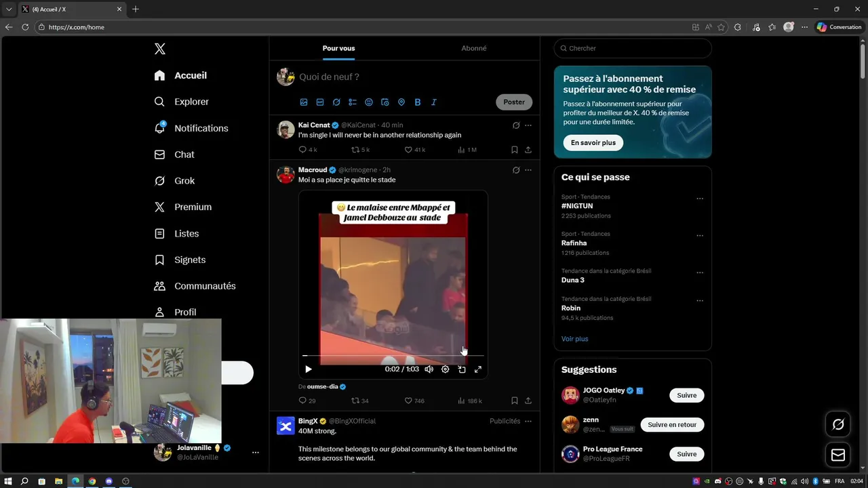This screenshot has width=868, height=488.
Task: Open Chat from the left sidebar
Action: (x=174, y=155)
